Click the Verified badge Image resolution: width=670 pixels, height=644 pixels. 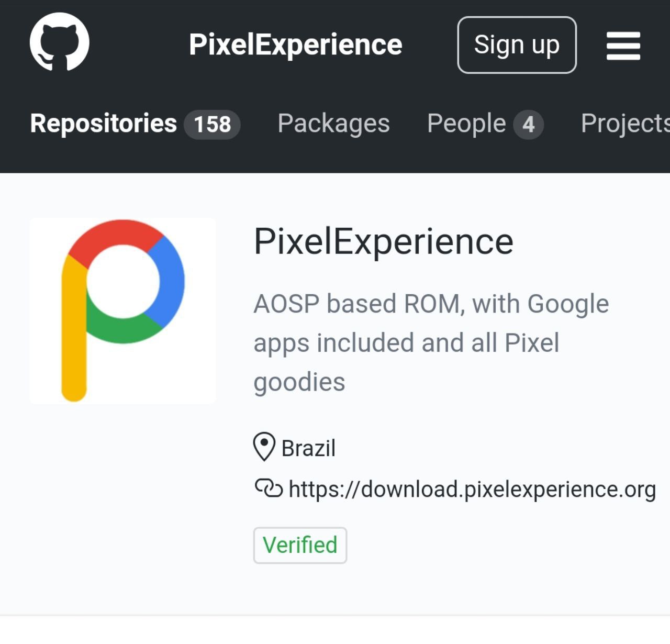click(300, 545)
